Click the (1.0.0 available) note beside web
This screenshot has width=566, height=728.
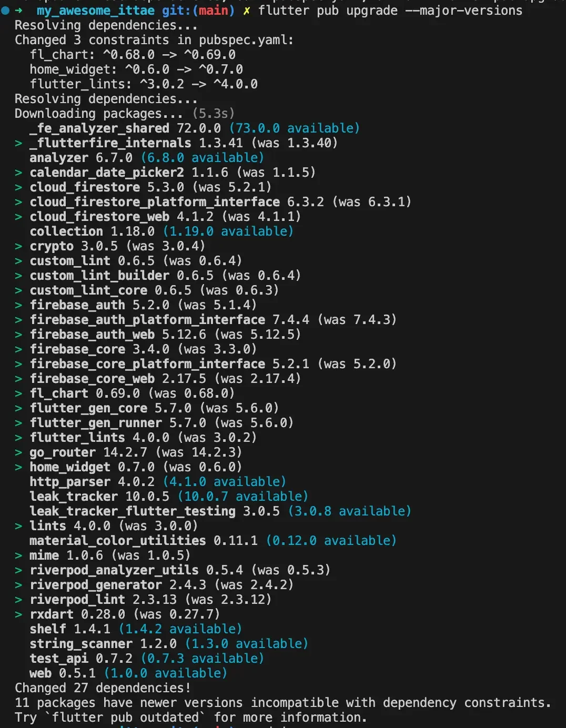(x=166, y=673)
